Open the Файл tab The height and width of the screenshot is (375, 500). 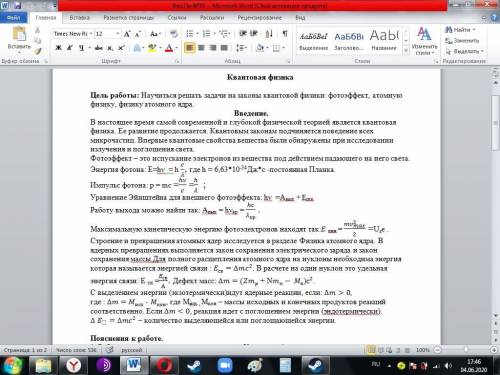pos(14,17)
